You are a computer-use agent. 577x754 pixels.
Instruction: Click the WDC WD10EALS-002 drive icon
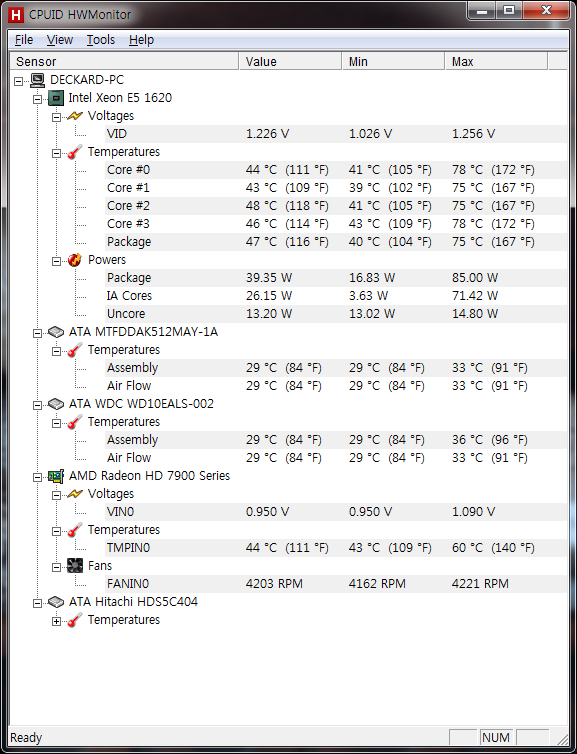56,404
